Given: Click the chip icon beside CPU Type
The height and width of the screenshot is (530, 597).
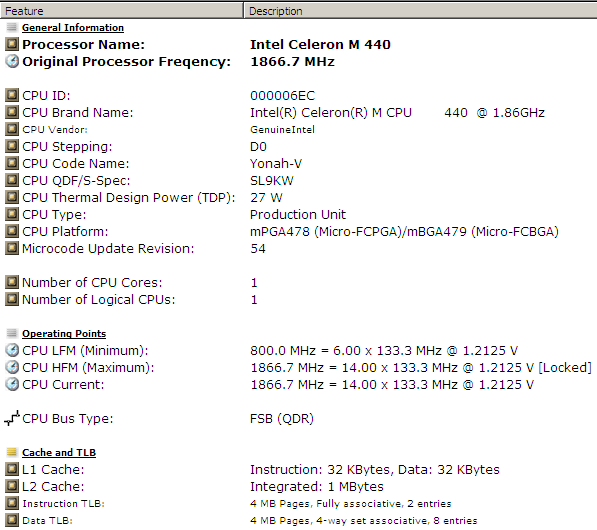Looking at the screenshot, I should [x=12, y=214].
